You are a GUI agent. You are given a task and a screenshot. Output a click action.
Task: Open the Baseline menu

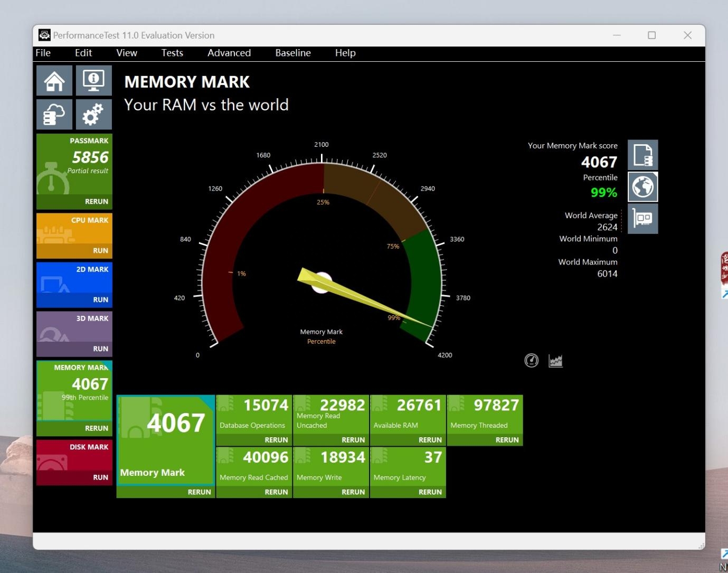click(293, 53)
